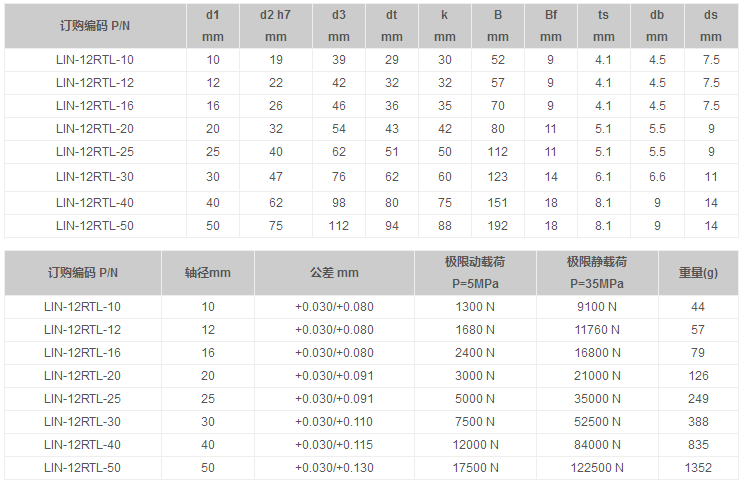743x499 pixels.
Task: Click the 17500 N dynamic load cell
Action: [475, 468]
